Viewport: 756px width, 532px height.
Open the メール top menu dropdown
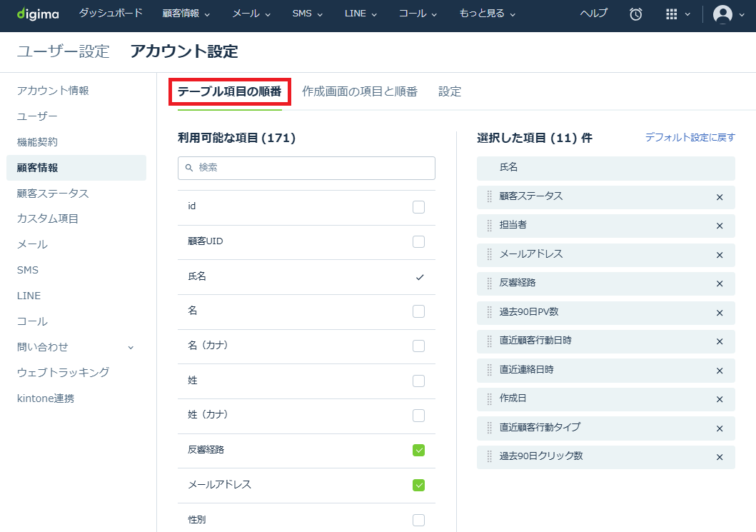pyautogui.click(x=251, y=14)
